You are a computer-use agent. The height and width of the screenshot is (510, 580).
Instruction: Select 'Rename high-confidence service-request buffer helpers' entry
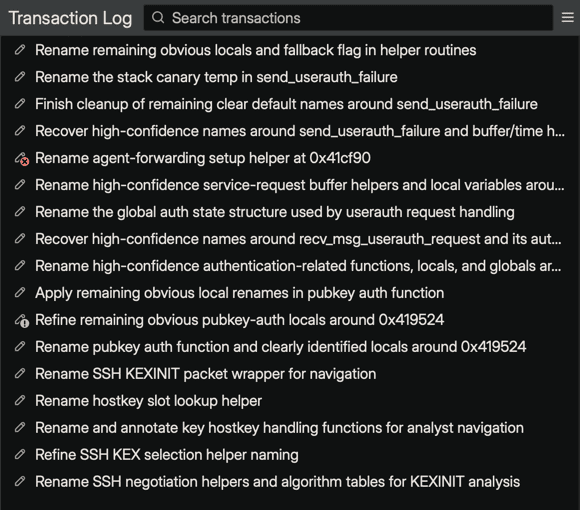pos(290,185)
